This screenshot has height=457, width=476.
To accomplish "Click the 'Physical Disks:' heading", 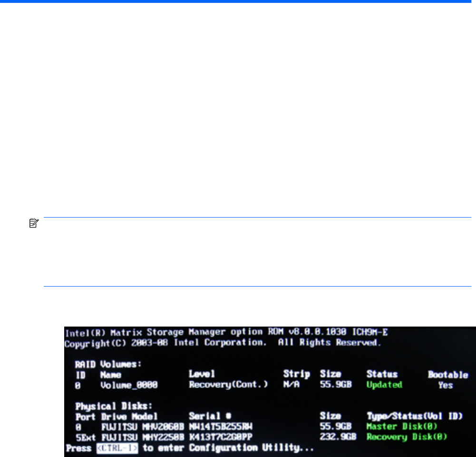I will point(114,406).
